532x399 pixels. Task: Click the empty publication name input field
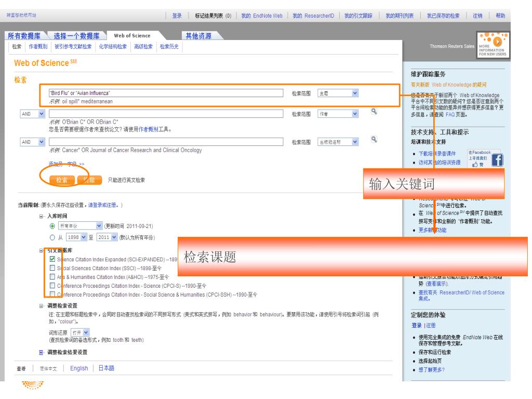point(166,142)
